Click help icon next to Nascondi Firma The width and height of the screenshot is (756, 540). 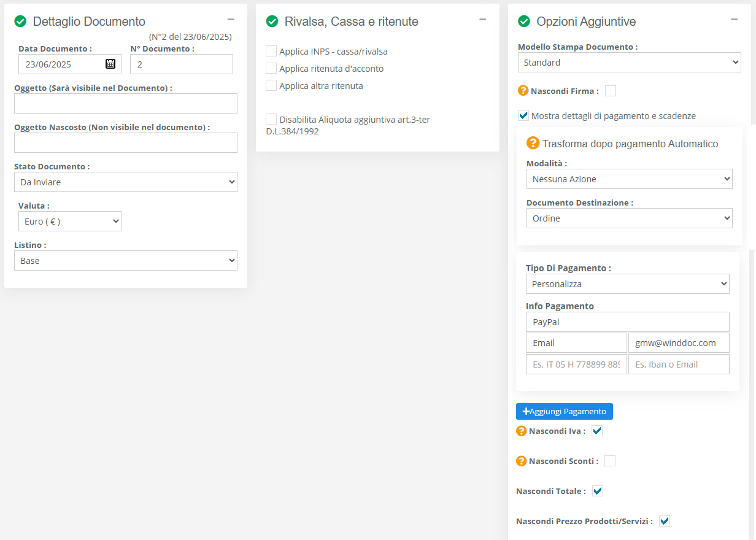click(523, 91)
